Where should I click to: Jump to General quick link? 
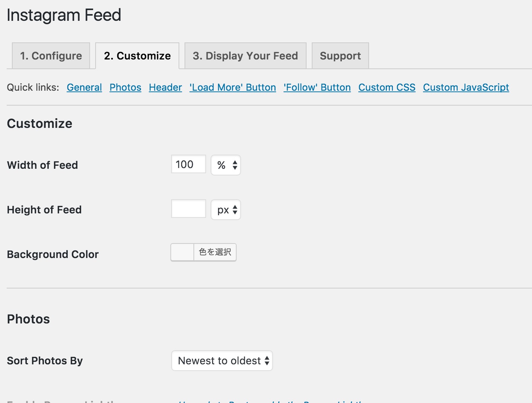tap(84, 87)
